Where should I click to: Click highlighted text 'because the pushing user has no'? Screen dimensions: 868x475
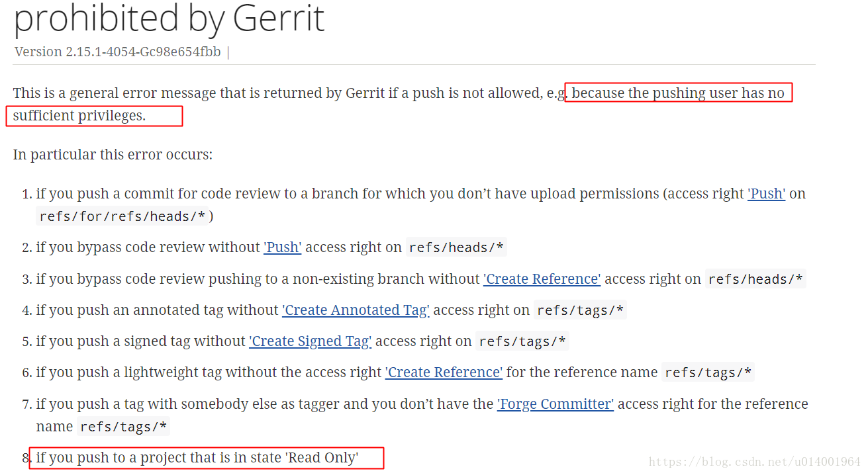pos(678,93)
